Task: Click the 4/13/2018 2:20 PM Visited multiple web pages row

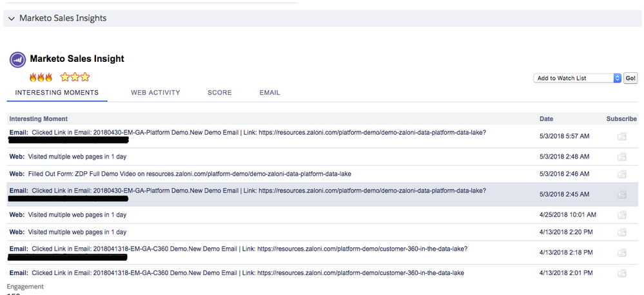Action: (322, 233)
